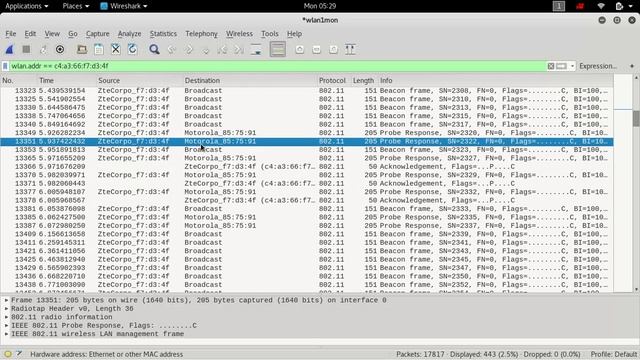
Task: Go back to previous packet arrow
Action: (x=171, y=49)
